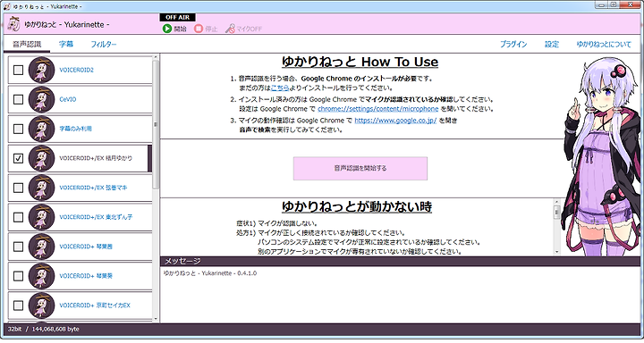The image size is (644, 343).
Task: Click the VOICEROID+/EX 結月ゆかり avatar icon
Action: click(41, 158)
